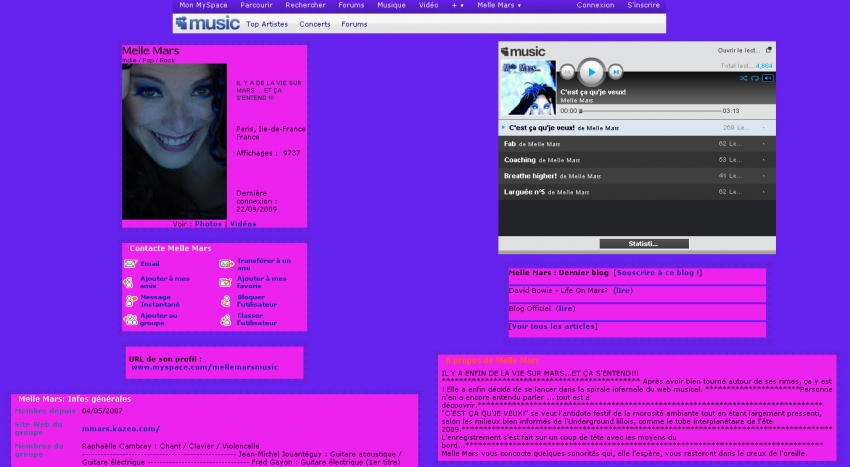Open the Melle Mars dropdown in the top menu
The height and width of the screenshot is (467, 850).
pos(499,5)
